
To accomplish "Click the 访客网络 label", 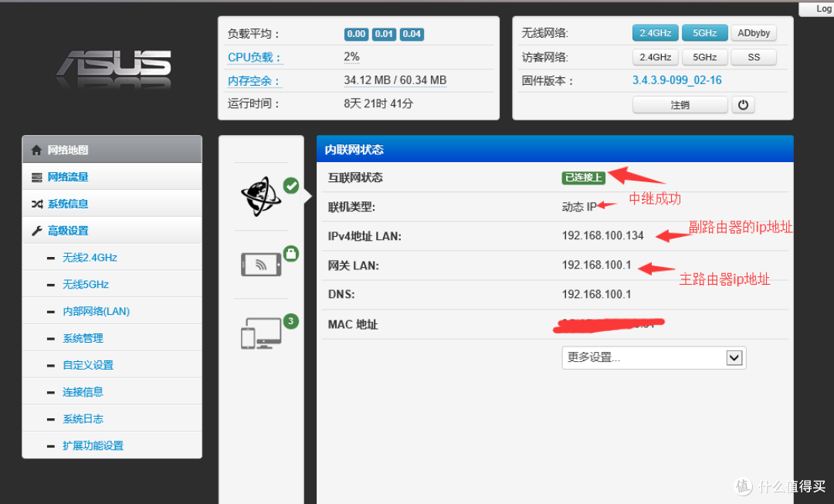I will click(544, 57).
